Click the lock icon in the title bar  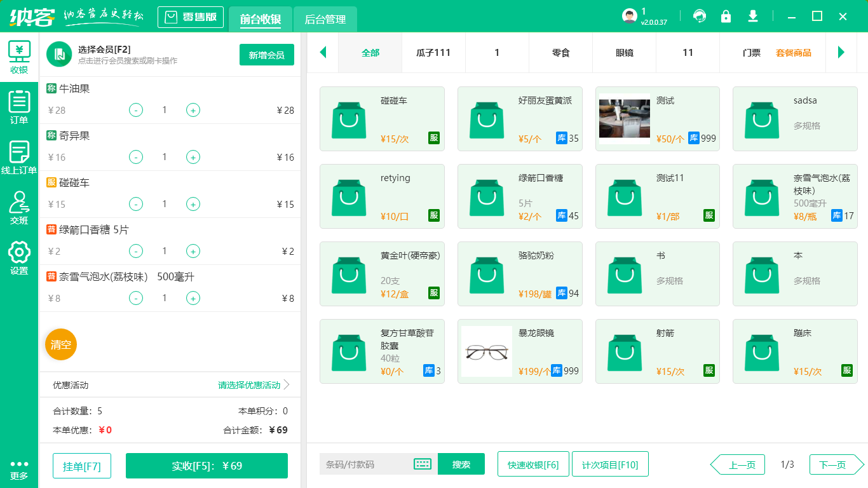tap(726, 16)
